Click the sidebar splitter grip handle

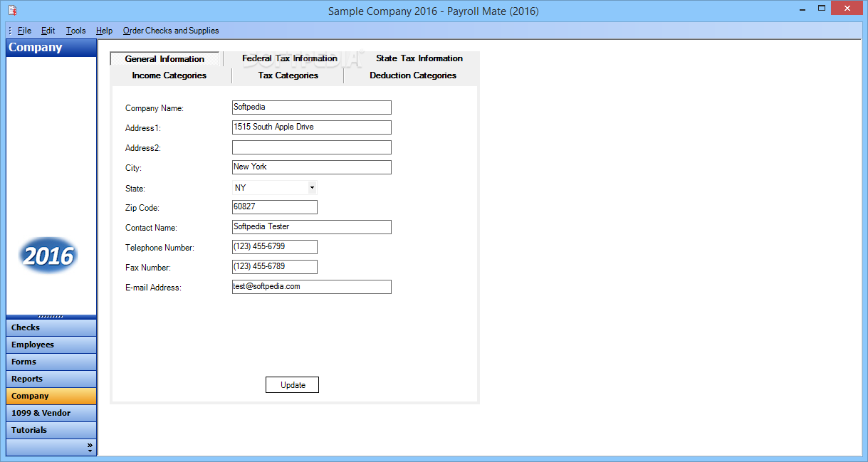[x=51, y=316]
